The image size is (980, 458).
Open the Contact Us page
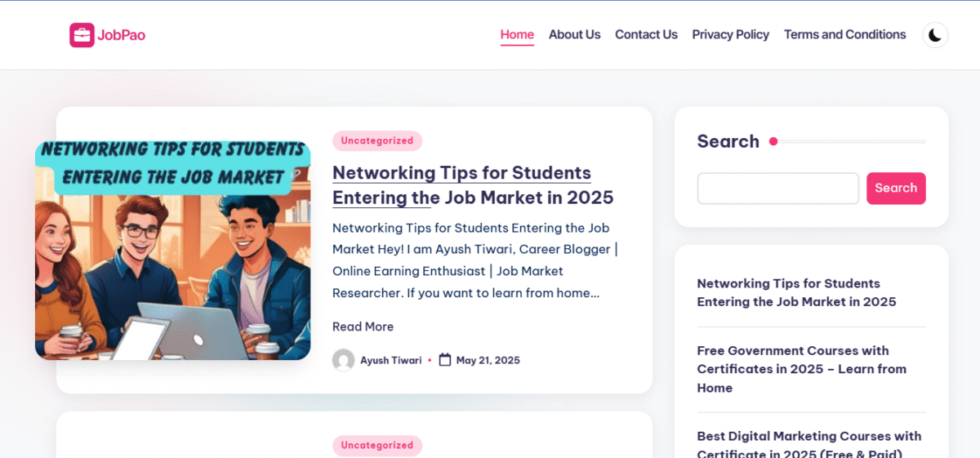646,34
